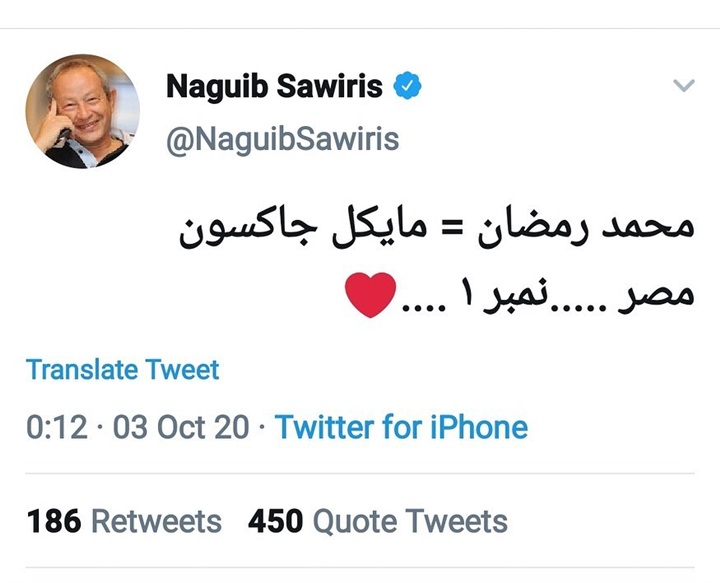
Task: Click the 03 Oct 20 date
Action: [x=180, y=428]
